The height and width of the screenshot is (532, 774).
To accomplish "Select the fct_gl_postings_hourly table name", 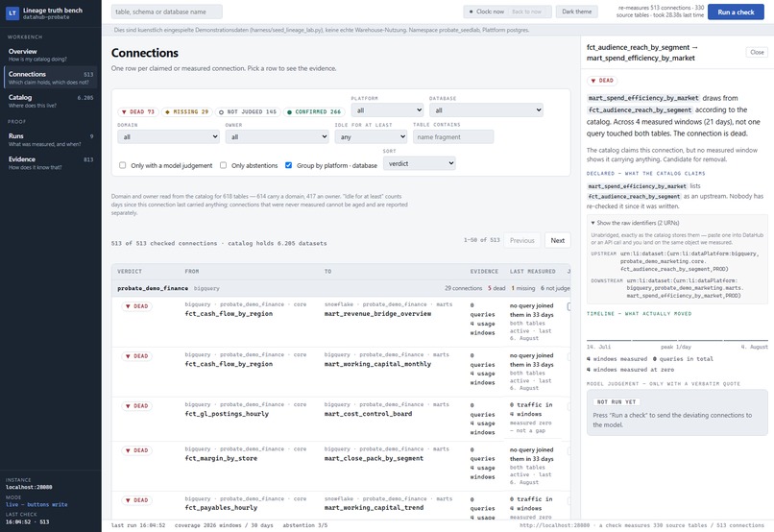I will tap(227, 414).
